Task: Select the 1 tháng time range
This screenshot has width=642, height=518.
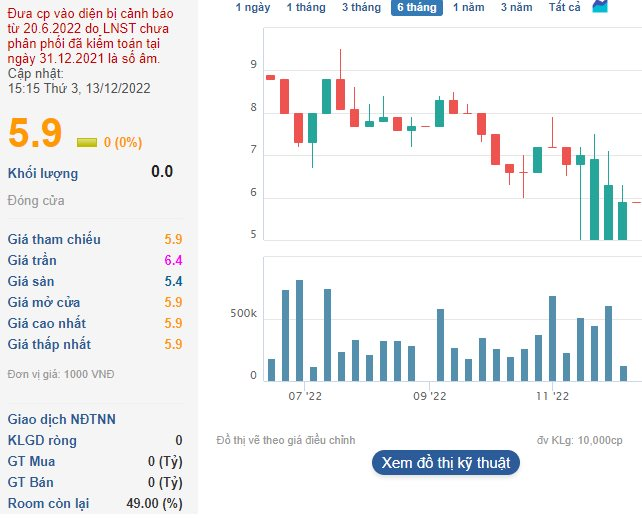Action: pos(306,7)
